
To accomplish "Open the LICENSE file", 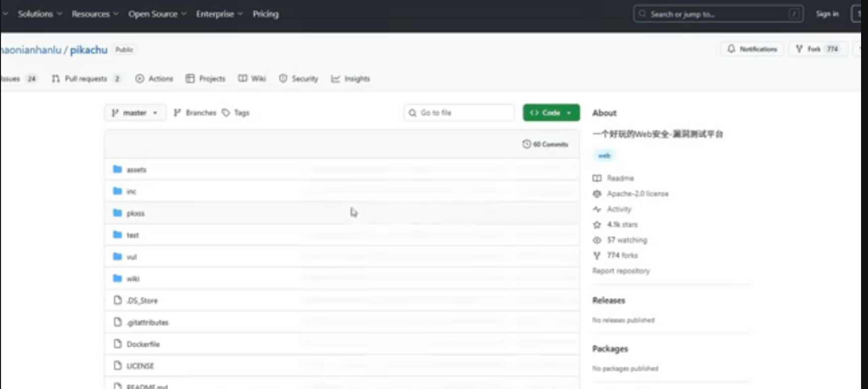I will [x=140, y=366].
